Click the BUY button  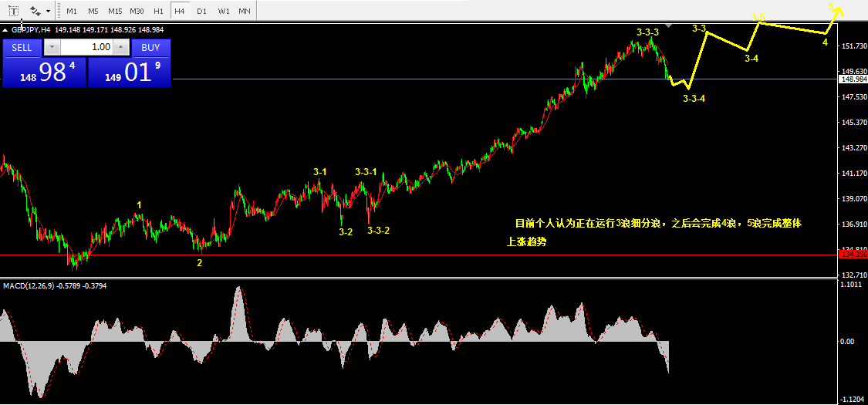(x=150, y=48)
